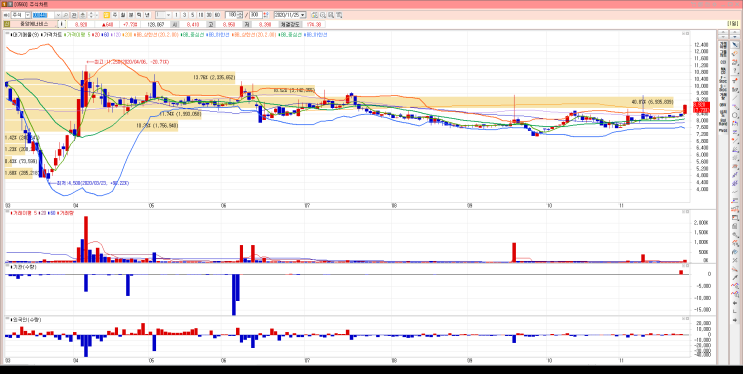Click the right arrow icon at toolbar bottom

coord(735,320)
